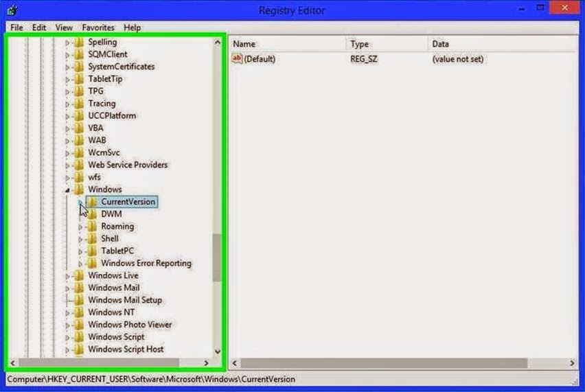Select the Windows Mail Setup key

pyautogui.click(x=125, y=300)
